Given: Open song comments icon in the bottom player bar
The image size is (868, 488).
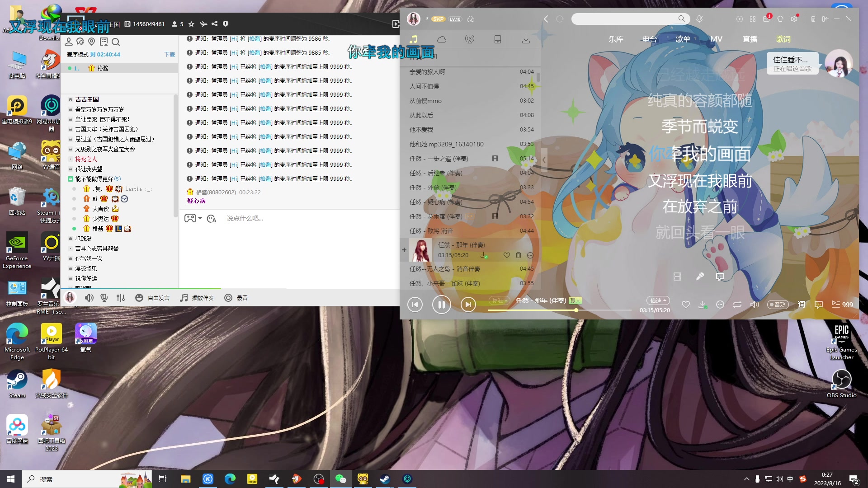Looking at the screenshot, I should click(818, 305).
